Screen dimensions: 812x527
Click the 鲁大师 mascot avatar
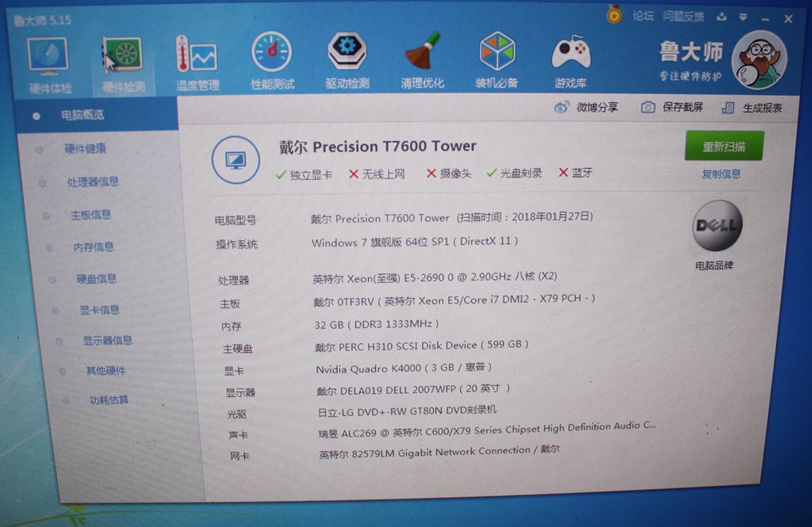click(759, 60)
